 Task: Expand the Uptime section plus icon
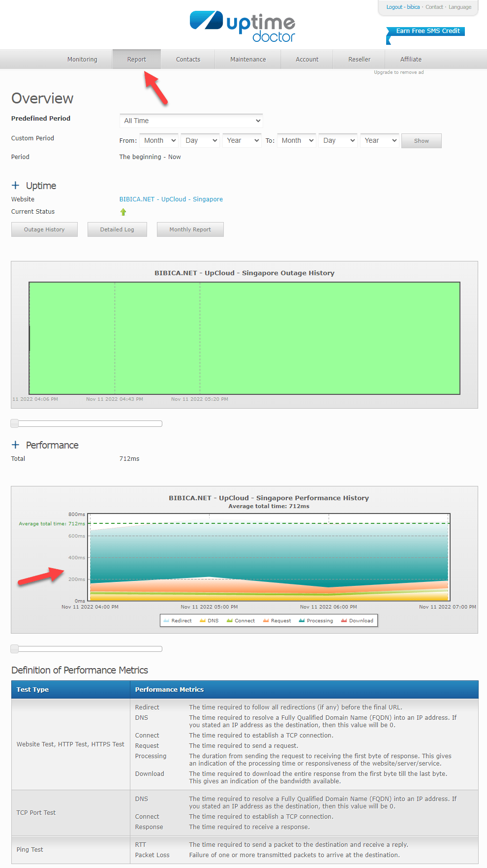(x=15, y=185)
